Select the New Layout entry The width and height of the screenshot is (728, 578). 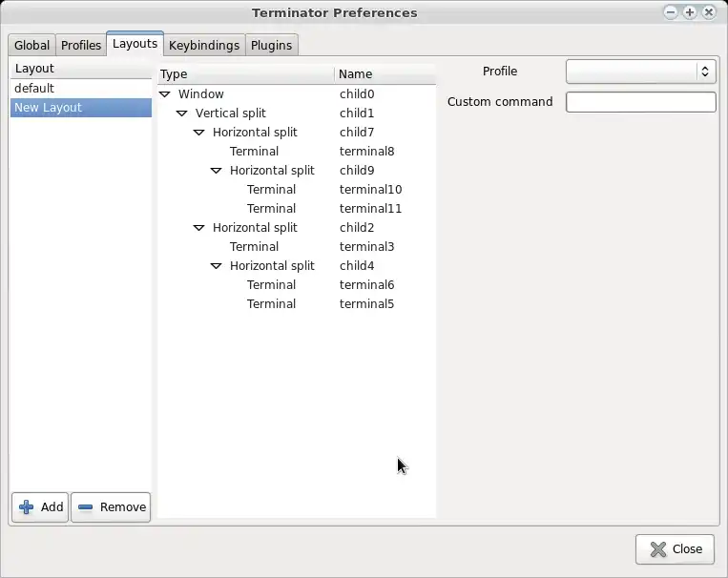(81, 107)
